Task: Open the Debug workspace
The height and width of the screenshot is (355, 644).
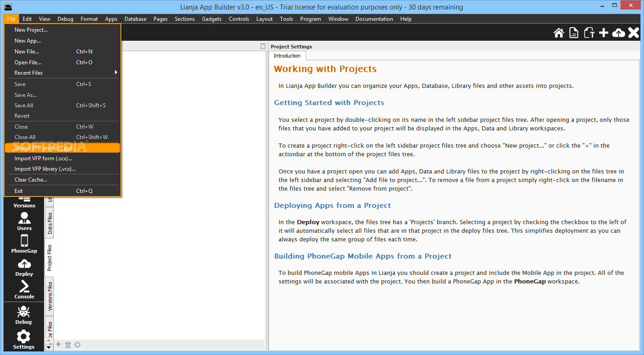Action: 24,315
